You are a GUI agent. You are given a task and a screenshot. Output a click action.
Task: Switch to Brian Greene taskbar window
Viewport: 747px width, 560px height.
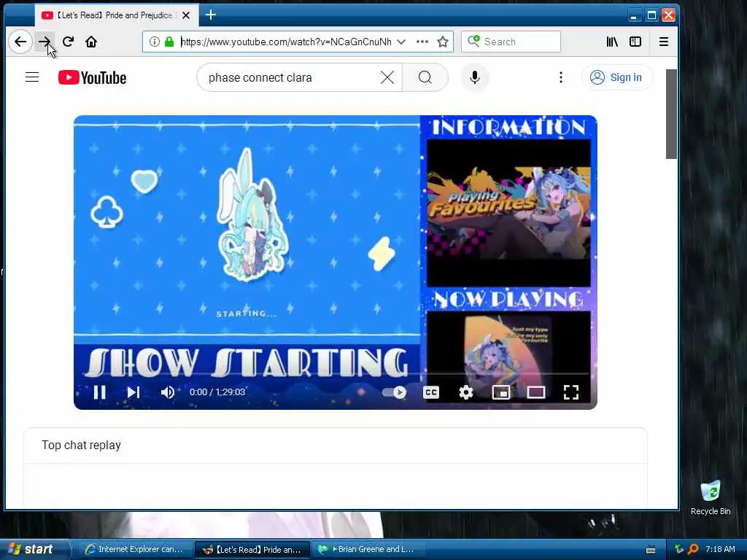(367, 549)
